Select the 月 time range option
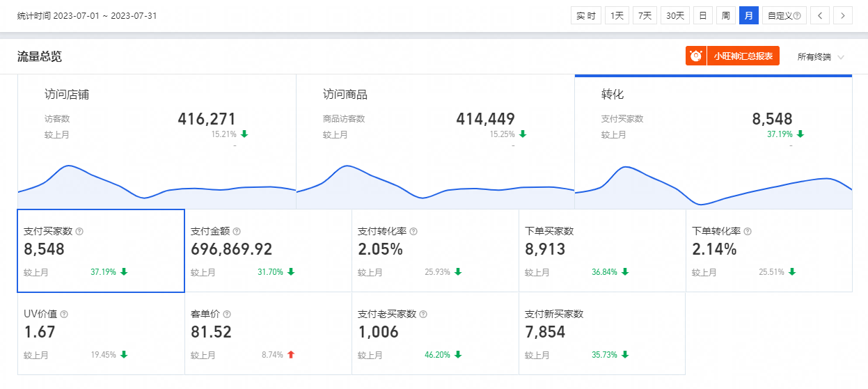Screen dimensions: 868x389 (749, 15)
